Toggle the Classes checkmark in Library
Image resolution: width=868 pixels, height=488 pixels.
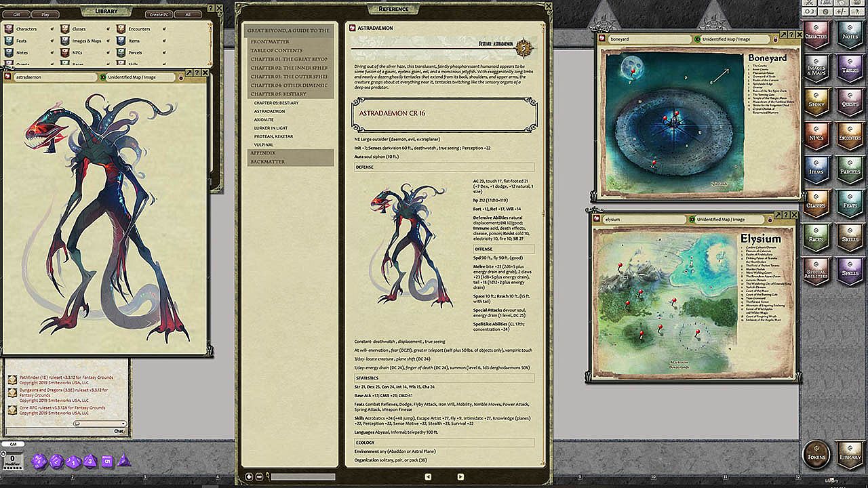click(108, 29)
